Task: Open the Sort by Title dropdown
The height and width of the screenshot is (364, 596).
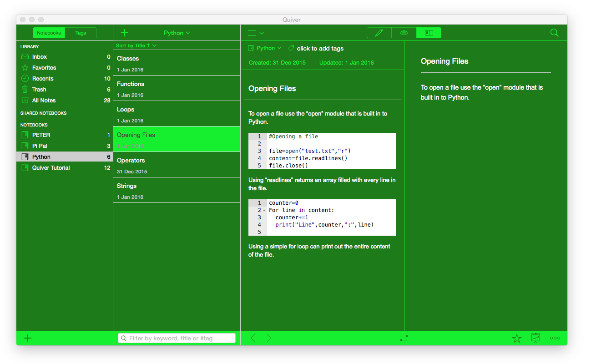Action: 136,45
